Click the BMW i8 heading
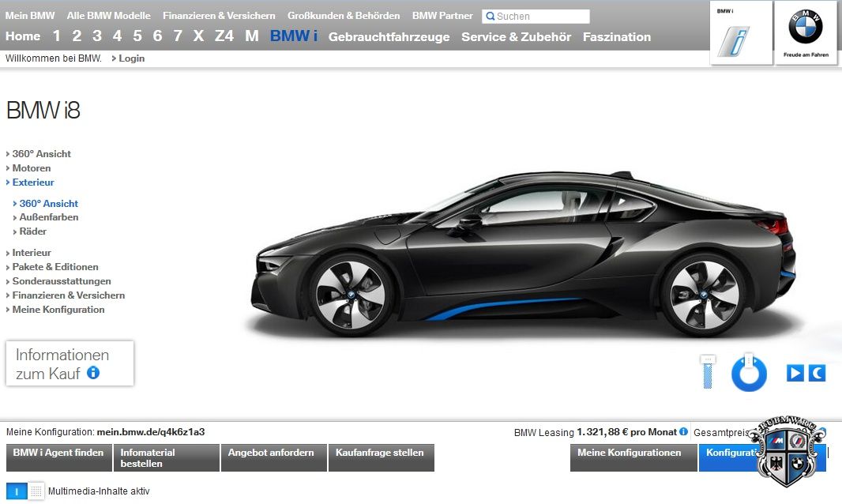The height and width of the screenshot is (504, 842). coord(43,110)
